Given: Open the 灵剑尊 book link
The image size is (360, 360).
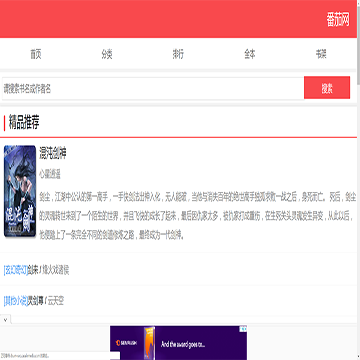Looking at the screenshot, I should click(x=36, y=301).
